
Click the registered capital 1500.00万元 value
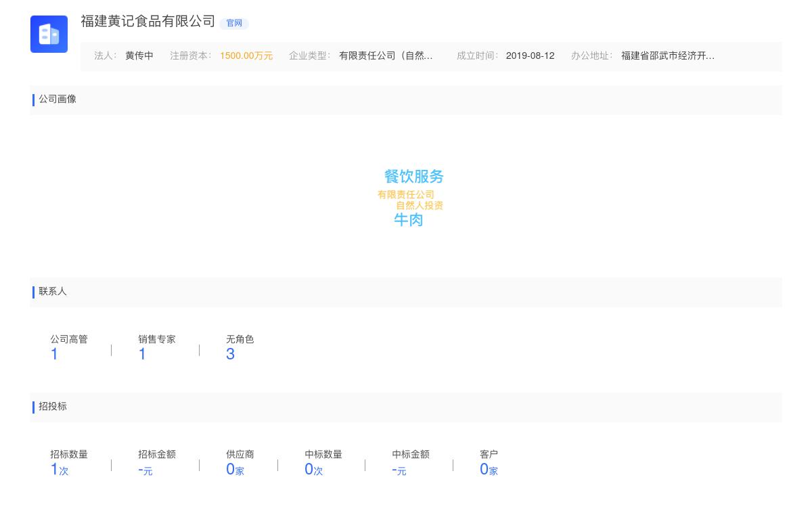(246, 56)
